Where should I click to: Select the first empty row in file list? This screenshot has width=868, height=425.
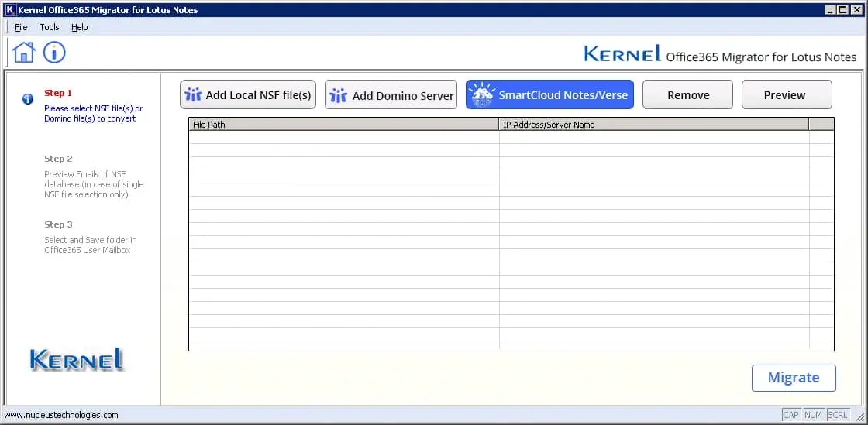pos(498,137)
